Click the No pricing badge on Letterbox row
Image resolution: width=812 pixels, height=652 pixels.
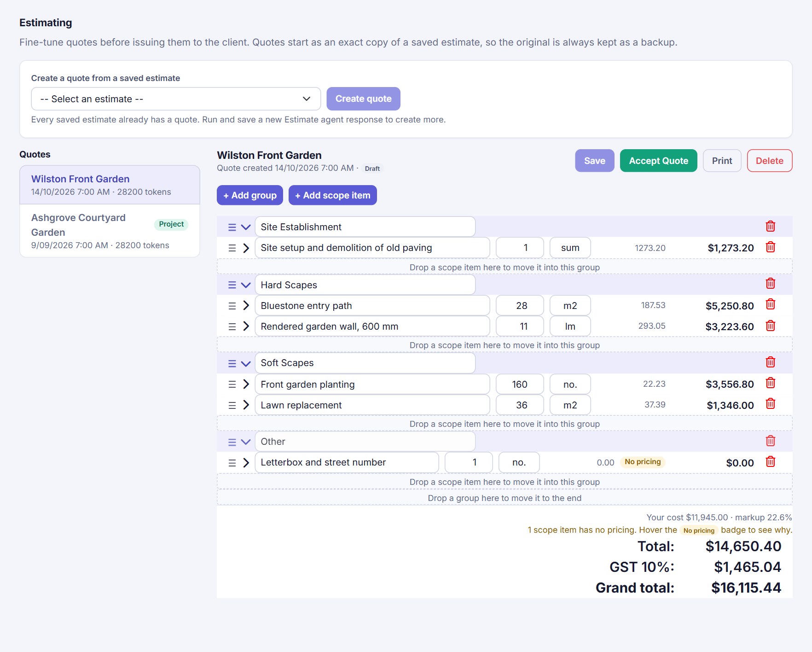[x=643, y=462]
